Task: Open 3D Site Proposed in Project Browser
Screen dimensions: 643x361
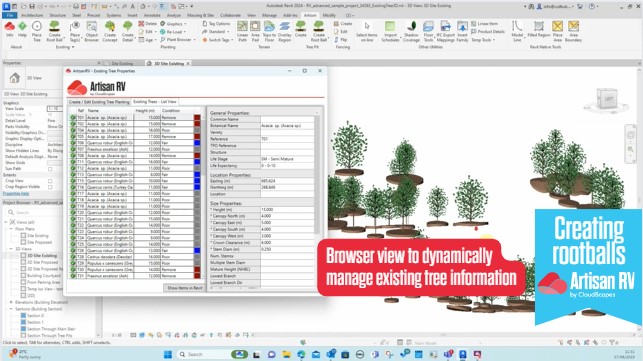Action: coord(42,262)
